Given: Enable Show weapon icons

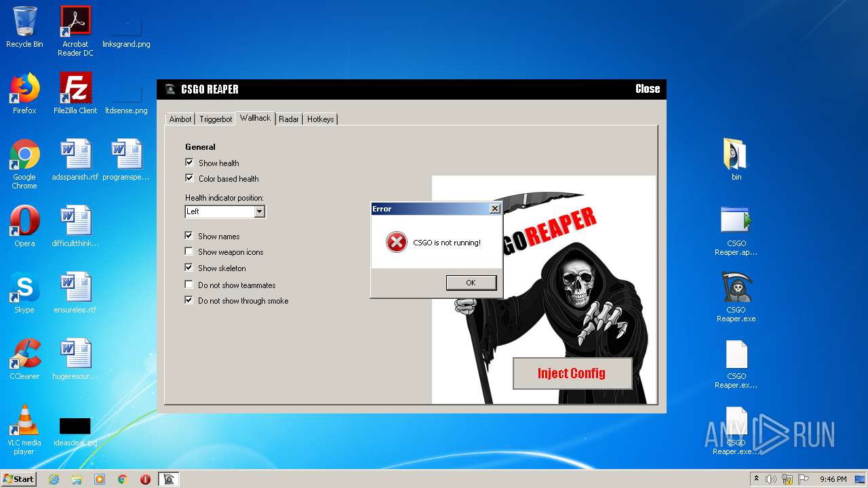Looking at the screenshot, I should click(189, 251).
